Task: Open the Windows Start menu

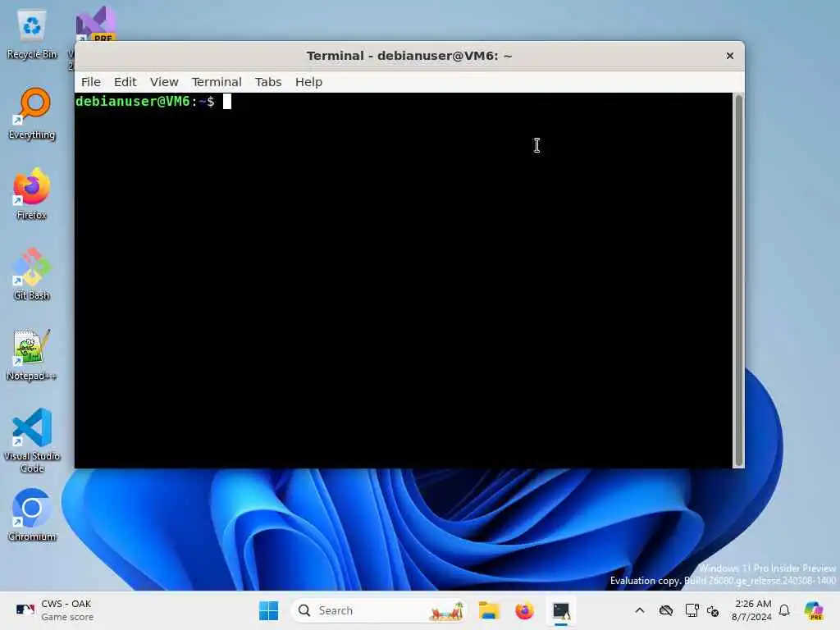Action: (x=268, y=610)
